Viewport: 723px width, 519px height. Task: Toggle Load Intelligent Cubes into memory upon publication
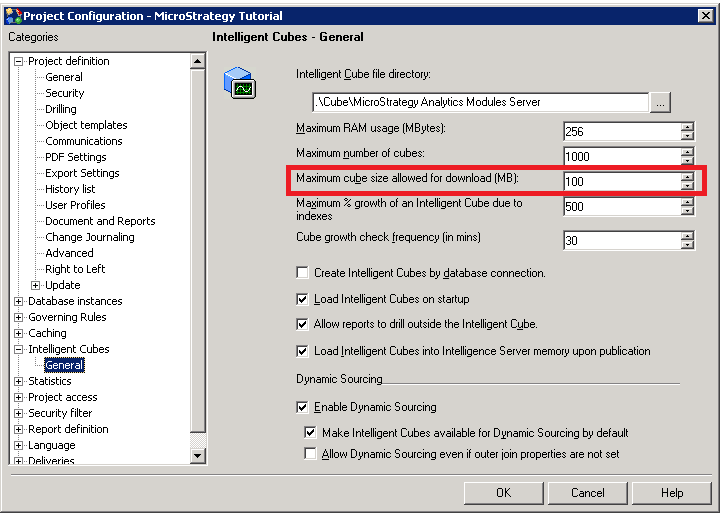tap(302, 351)
